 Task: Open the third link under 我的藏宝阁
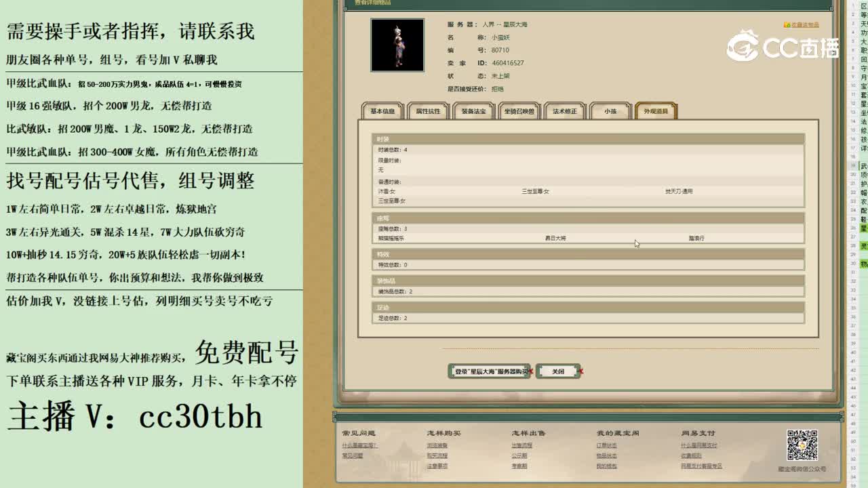[x=606, y=466]
